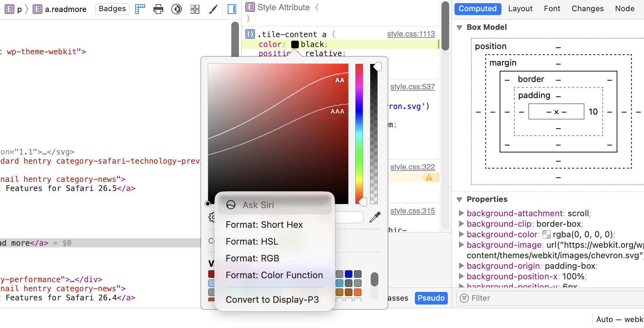The image size is (644, 328).
Task: Collapse the Box Model section
Action: (459, 27)
